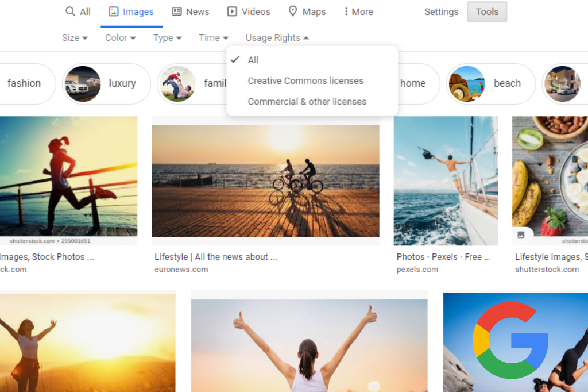The width and height of the screenshot is (588, 392).
Task: Click the News newspaper icon
Action: point(176,11)
